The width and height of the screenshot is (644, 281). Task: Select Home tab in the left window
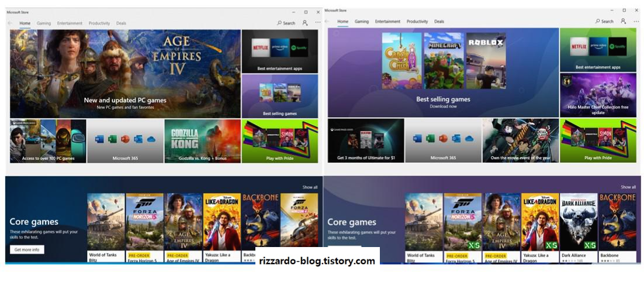25,23
